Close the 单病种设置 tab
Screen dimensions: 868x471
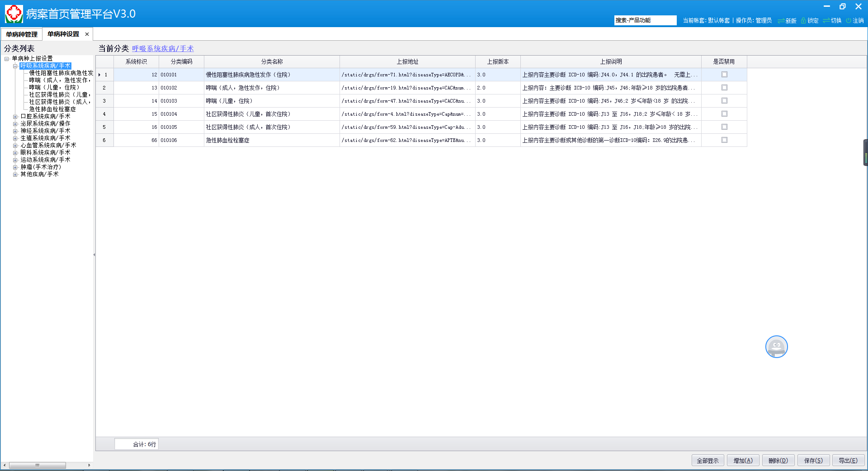coord(87,34)
